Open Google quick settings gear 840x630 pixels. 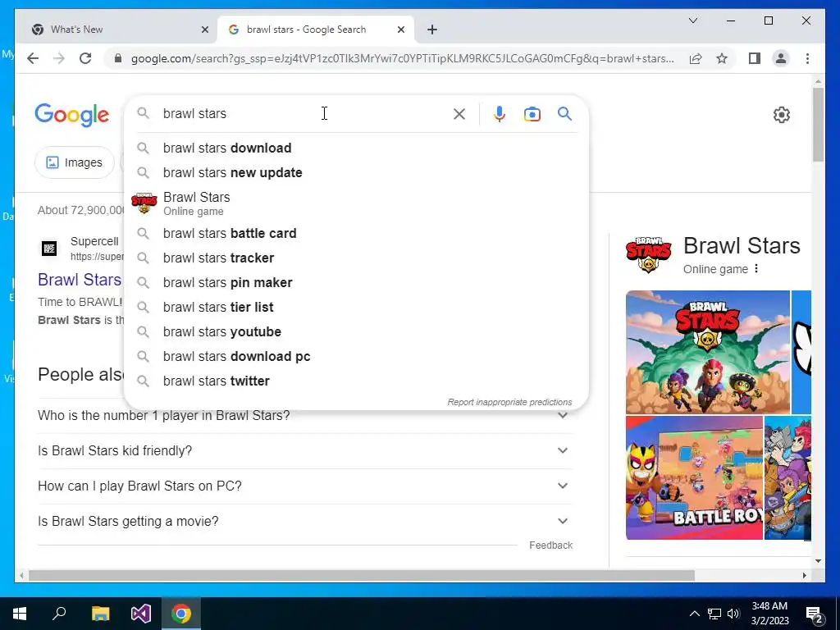pyautogui.click(x=782, y=115)
